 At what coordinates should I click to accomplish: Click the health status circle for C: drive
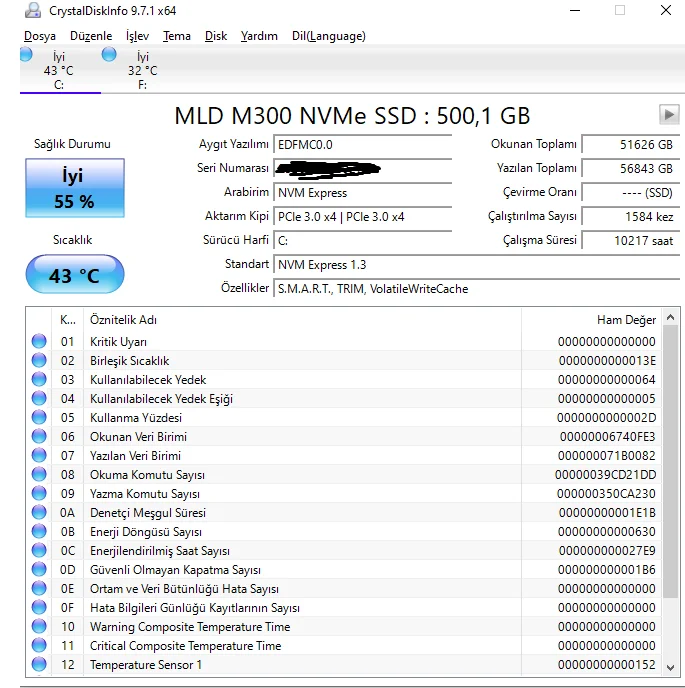pyautogui.click(x=26, y=54)
